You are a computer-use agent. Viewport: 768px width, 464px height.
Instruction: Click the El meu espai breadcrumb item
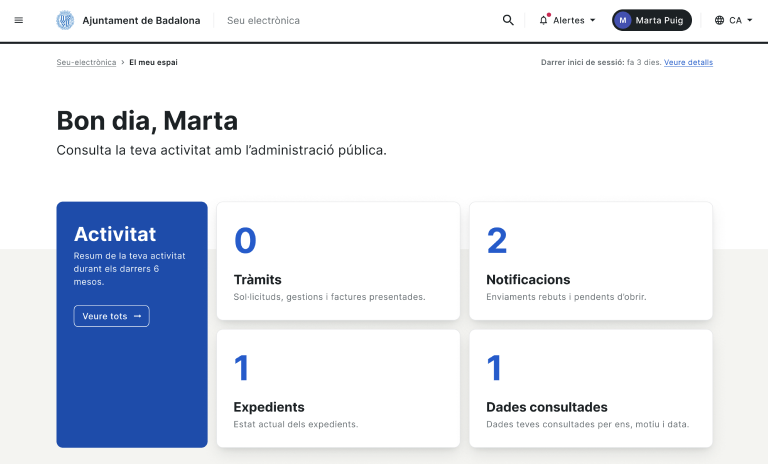click(x=153, y=62)
